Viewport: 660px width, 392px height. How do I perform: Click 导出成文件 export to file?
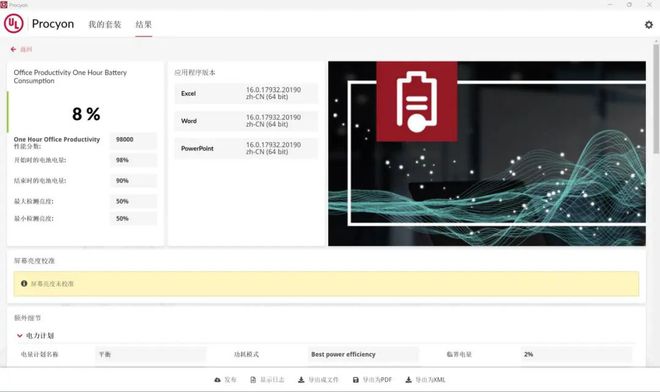[x=318, y=380]
